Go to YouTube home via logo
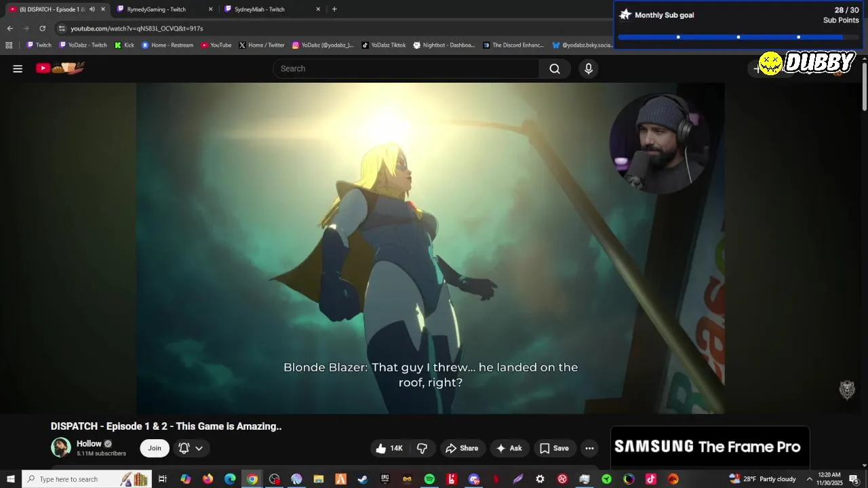 point(60,68)
